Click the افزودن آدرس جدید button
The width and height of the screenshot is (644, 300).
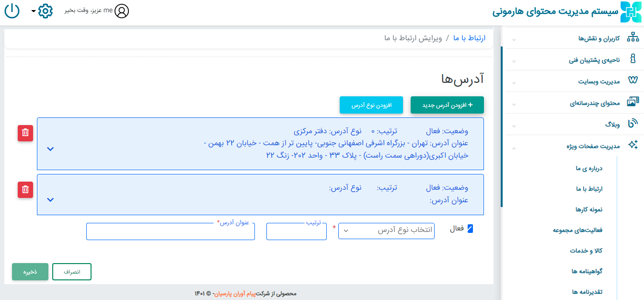447,105
